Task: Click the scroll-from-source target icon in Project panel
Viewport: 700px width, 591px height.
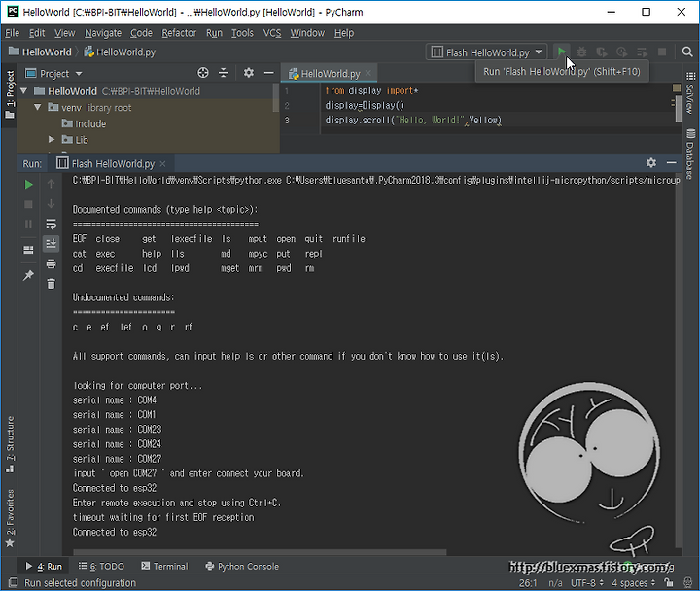Action: [203, 73]
